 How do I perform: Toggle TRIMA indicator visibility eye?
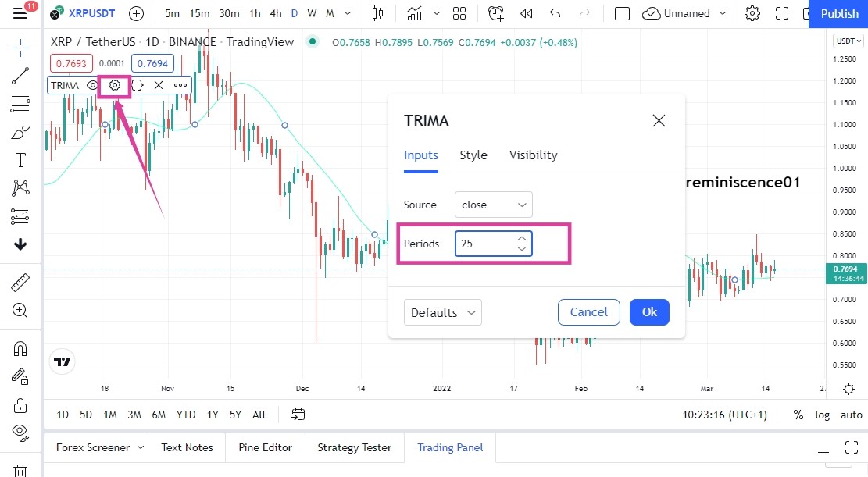[92, 85]
